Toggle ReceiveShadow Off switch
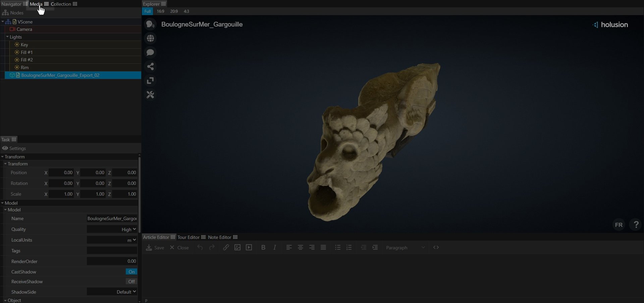 [131, 282]
